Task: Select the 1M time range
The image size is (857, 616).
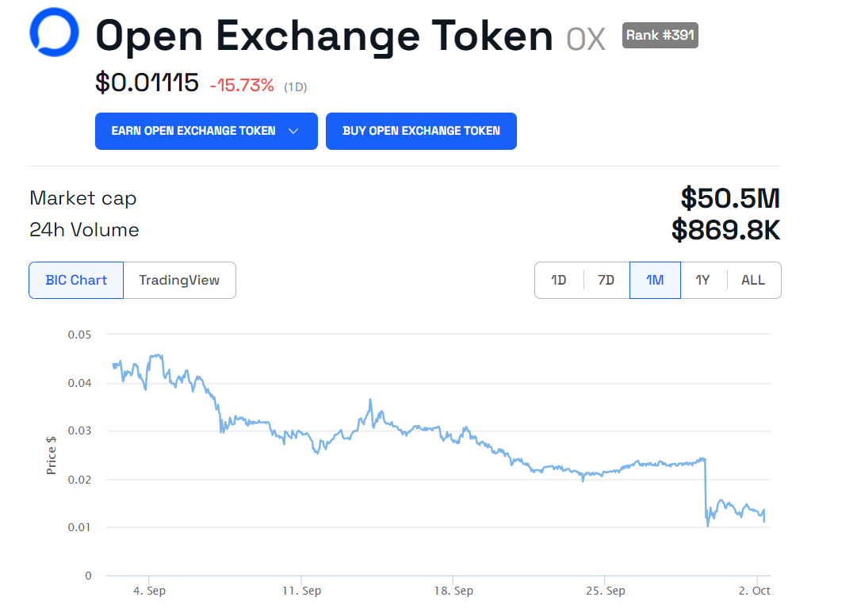Action: pyautogui.click(x=655, y=280)
